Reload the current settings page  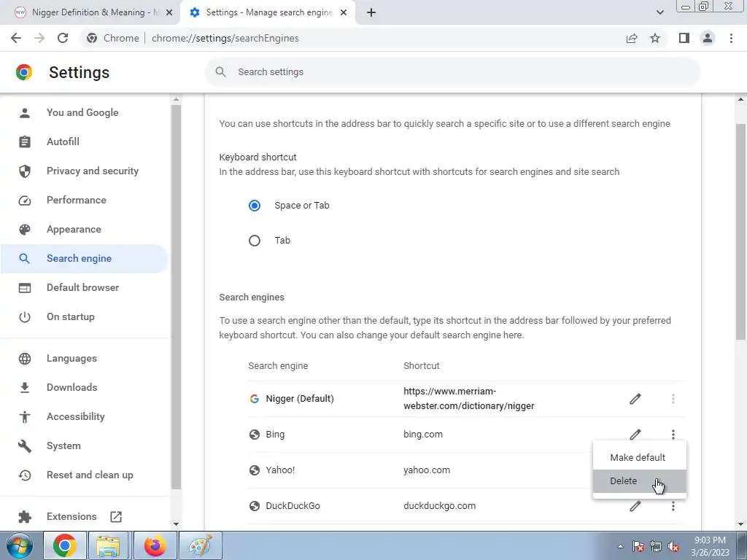tap(63, 38)
